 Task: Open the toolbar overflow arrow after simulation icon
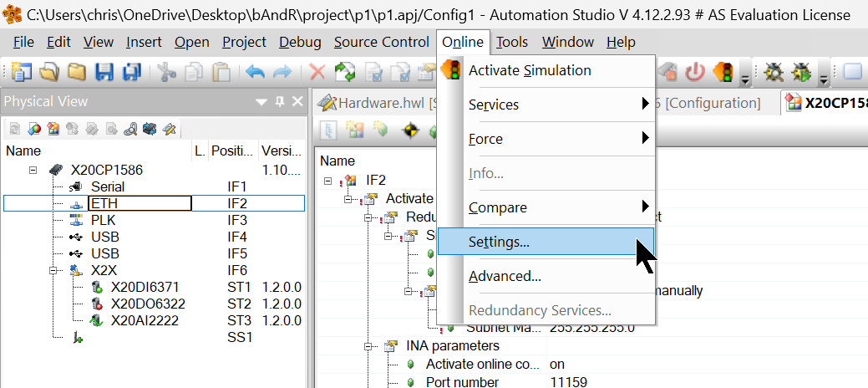[x=746, y=80]
